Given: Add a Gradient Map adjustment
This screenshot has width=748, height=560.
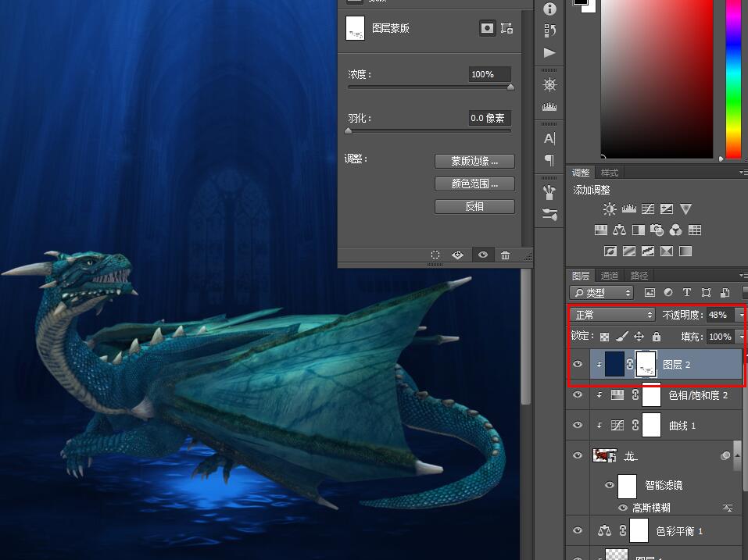Looking at the screenshot, I should point(685,251).
